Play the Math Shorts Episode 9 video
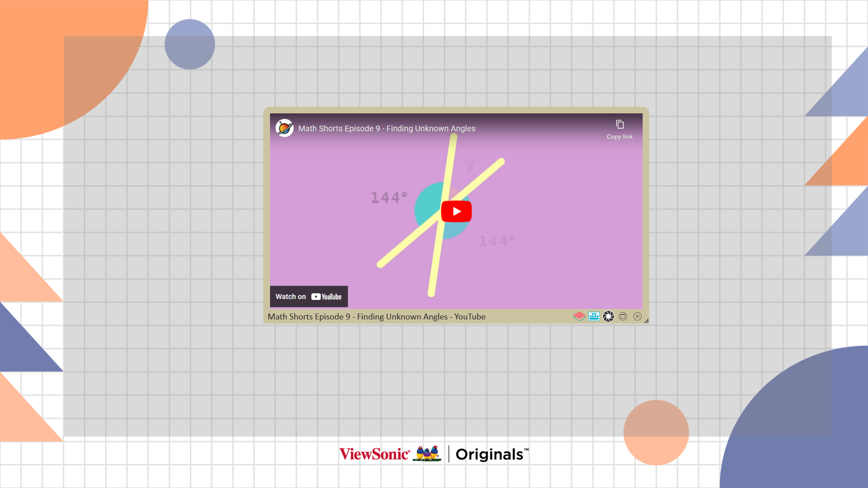The height and width of the screenshot is (488, 868). pos(456,212)
